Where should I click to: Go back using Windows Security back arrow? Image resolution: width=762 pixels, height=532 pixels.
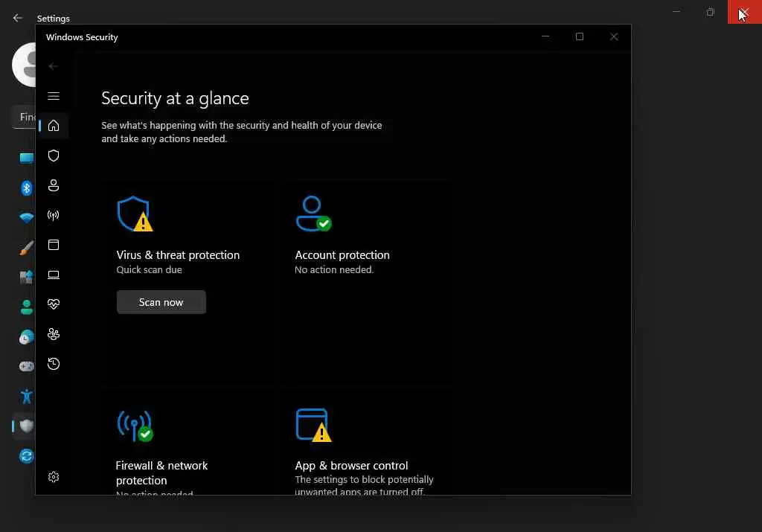(x=54, y=66)
